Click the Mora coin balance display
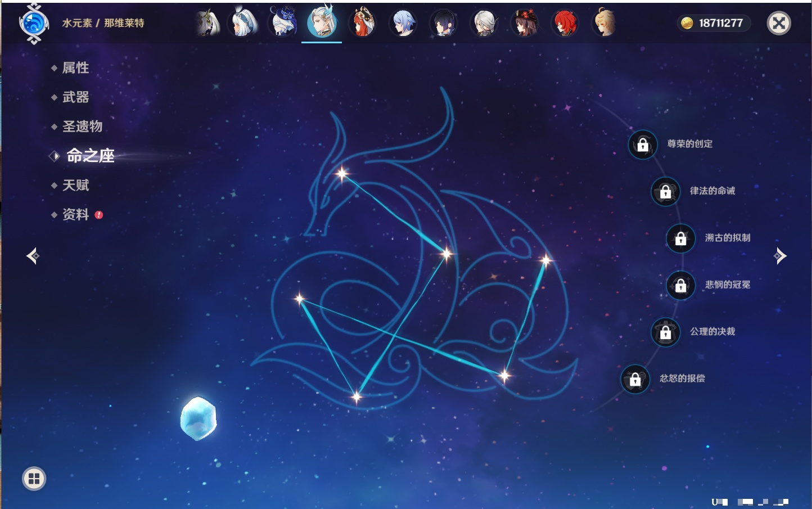Viewport: 812px width, 509px height. [713, 23]
